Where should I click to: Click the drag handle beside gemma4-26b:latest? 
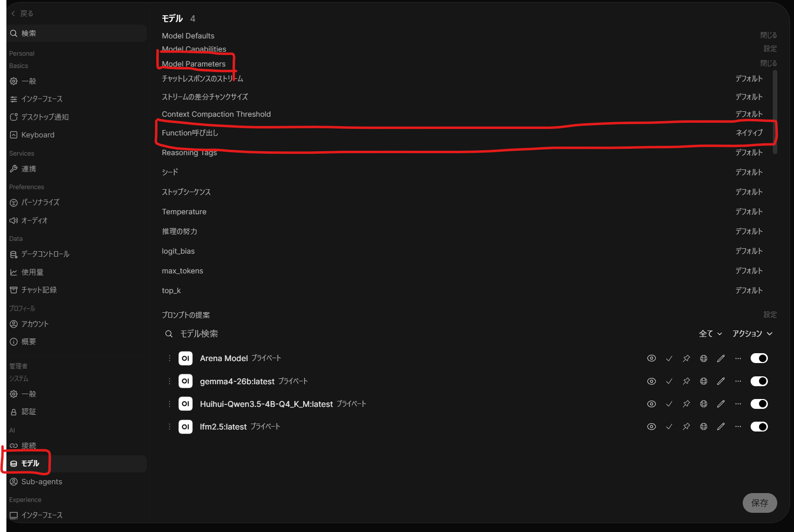(x=170, y=381)
